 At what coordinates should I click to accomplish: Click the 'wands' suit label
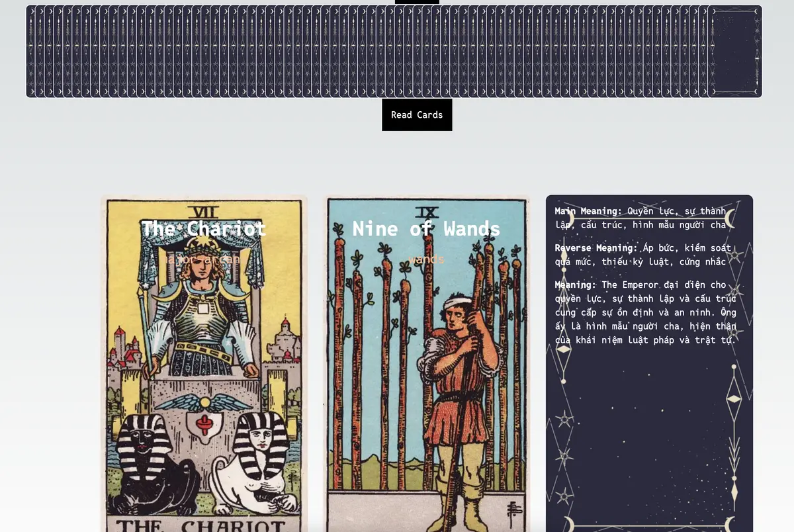(427, 259)
